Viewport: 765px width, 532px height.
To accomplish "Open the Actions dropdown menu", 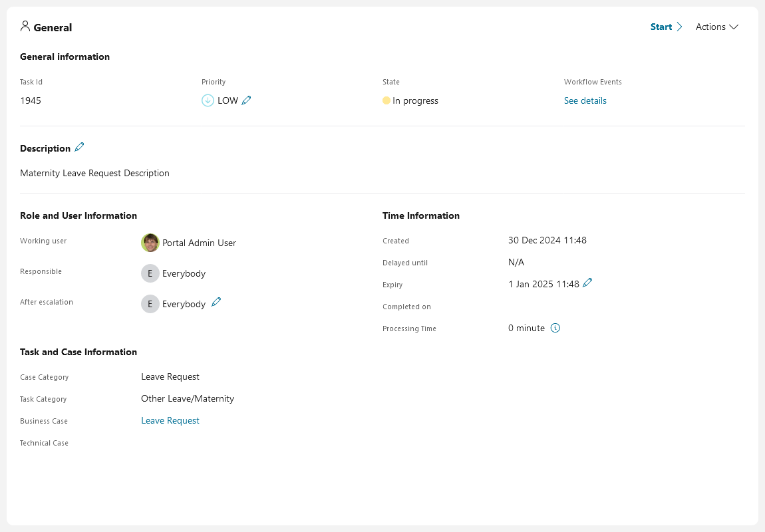I will [x=717, y=27].
